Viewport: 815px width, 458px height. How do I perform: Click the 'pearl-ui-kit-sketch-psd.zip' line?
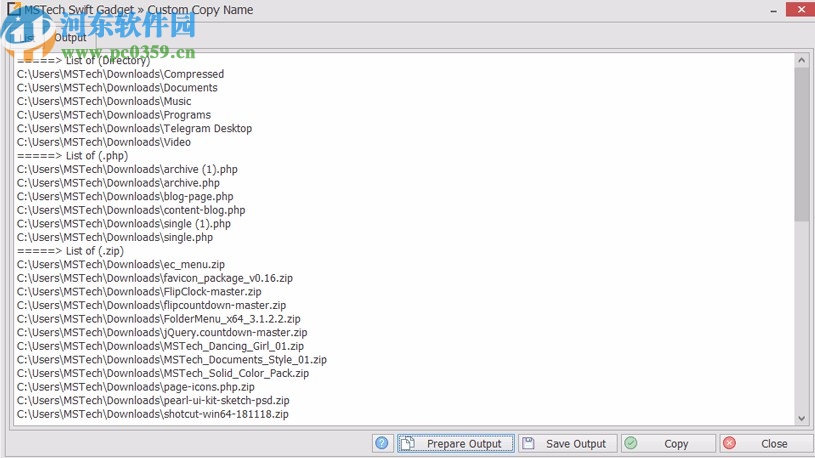coord(153,400)
